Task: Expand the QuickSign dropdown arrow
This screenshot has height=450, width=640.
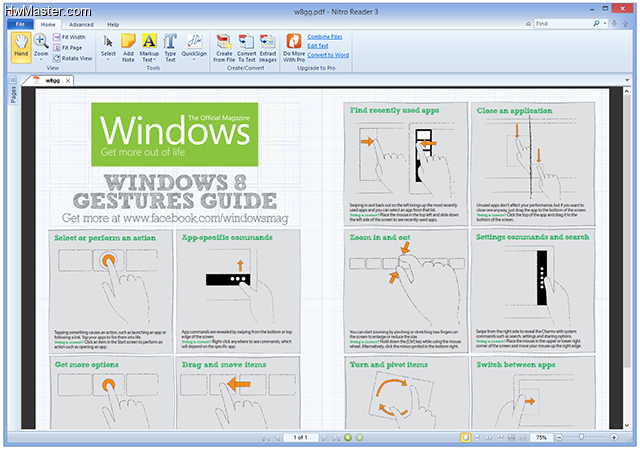Action: tap(194, 60)
